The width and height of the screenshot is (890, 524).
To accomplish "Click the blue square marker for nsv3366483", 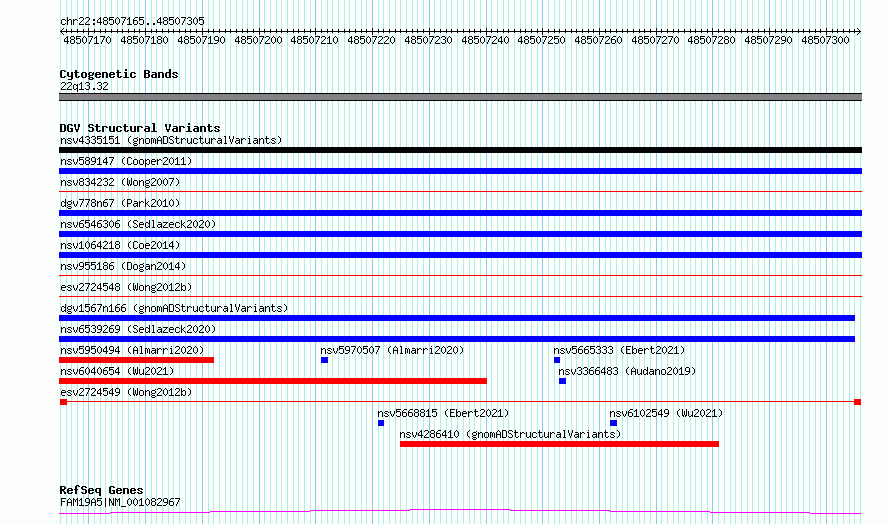I will [562, 381].
